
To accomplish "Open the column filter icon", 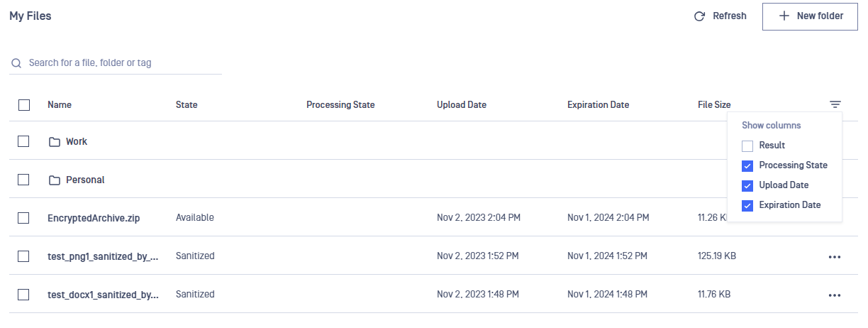I will [x=835, y=104].
